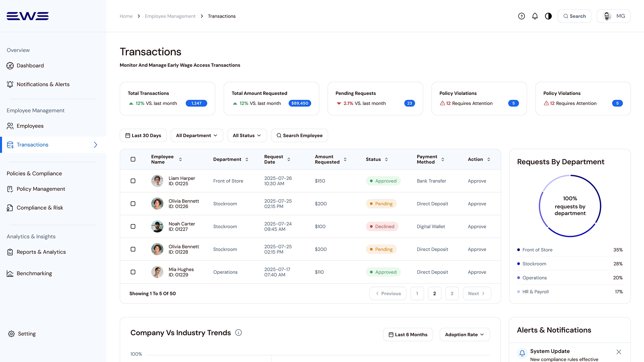Open the All Status filter dropdown

(247, 135)
